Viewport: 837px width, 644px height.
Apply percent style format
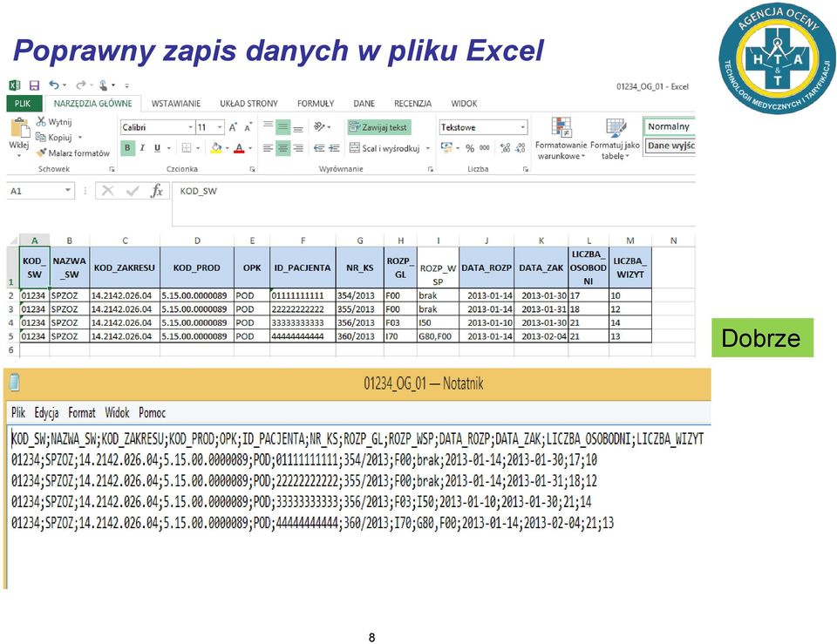point(470,148)
